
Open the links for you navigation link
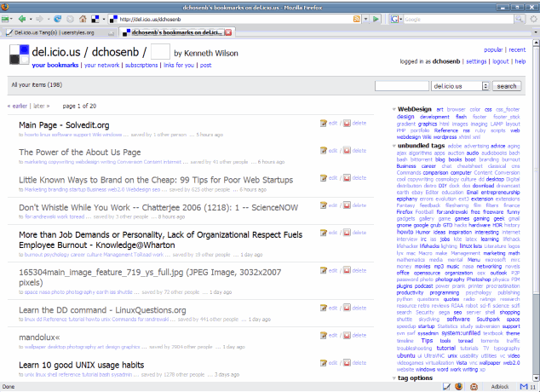point(179,65)
